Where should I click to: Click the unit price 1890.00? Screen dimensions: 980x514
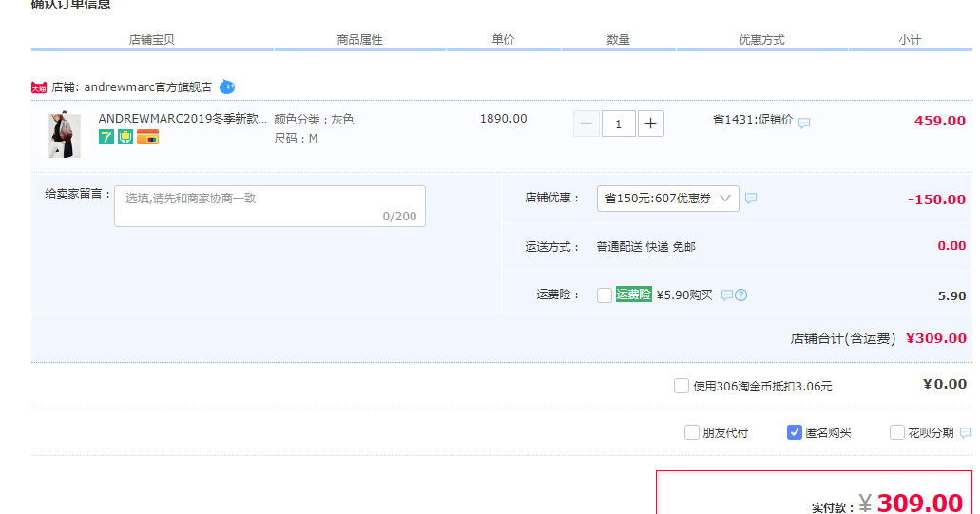504,119
